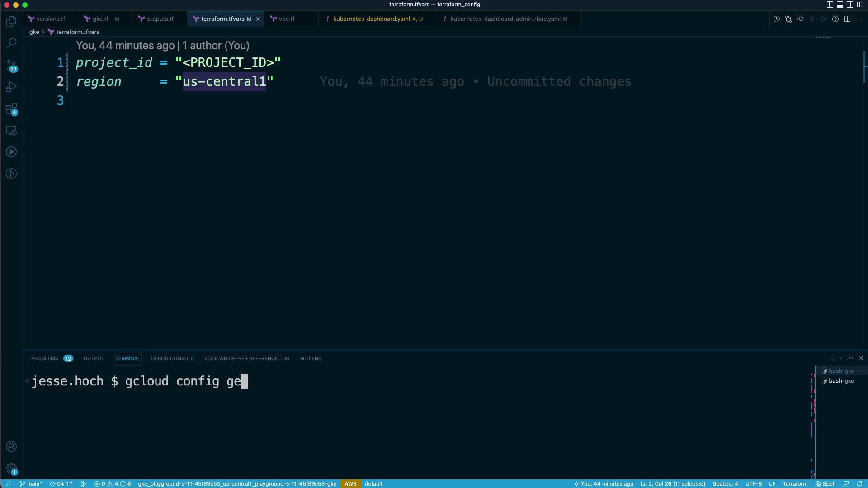Open editor More Actions ellipsis menu
Image resolution: width=868 pixels, height=488 pixels.
tap(859, 19)
